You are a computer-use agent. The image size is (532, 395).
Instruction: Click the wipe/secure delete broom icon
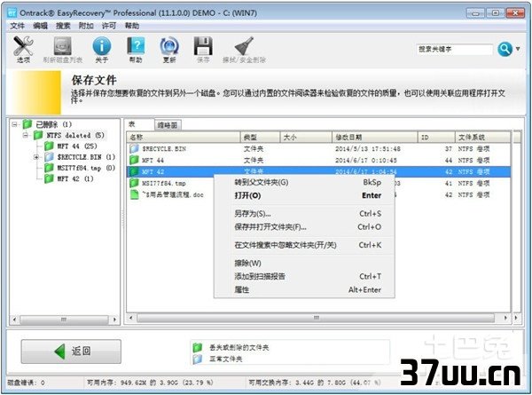coord(244,46)
